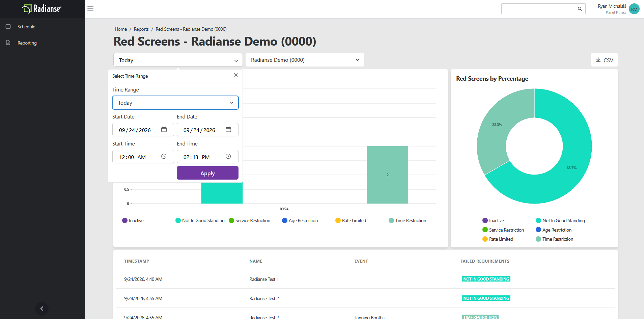644x319 pixels.
Task: Expand the Today dropdown above the popup
Action: coord(178,60)
